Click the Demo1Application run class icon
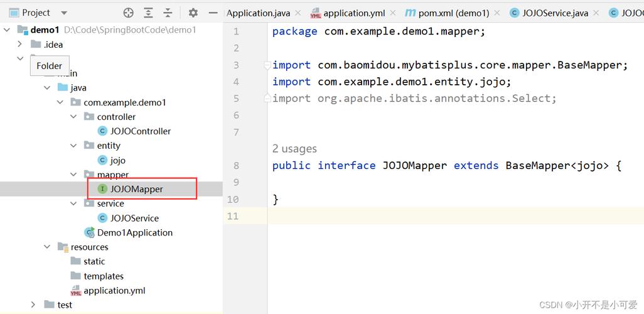Viewport: 644px width, 314px height. point(90,232)
